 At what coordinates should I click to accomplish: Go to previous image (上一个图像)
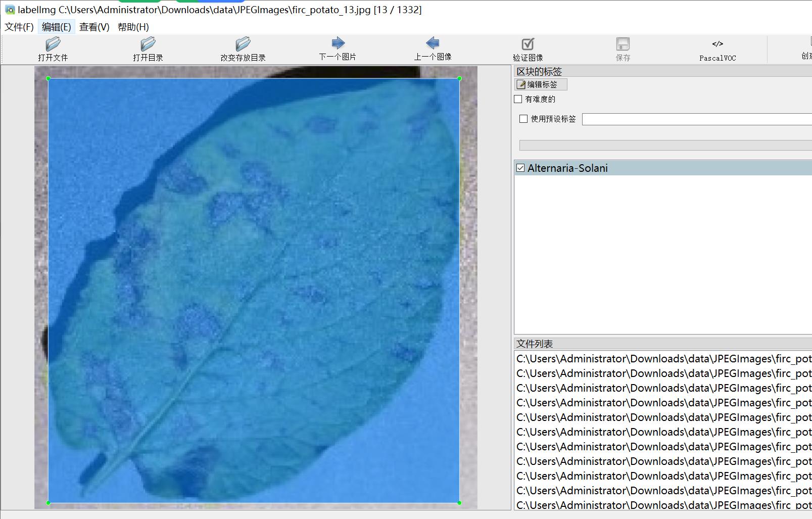[433, 43]
